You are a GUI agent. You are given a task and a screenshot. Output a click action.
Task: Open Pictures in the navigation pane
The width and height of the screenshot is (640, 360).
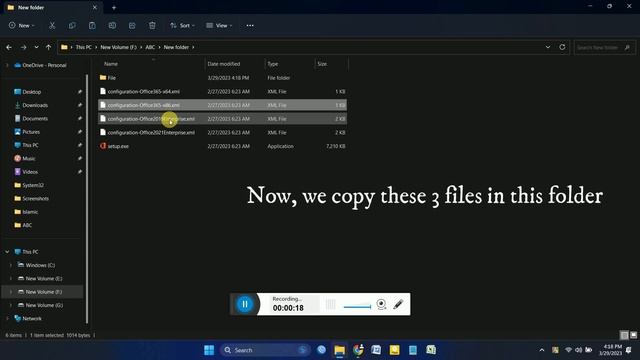coord(31,132)
